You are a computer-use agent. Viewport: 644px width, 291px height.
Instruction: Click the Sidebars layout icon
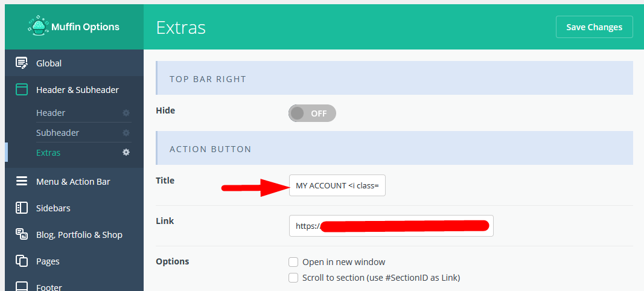(x=21, y=208)
